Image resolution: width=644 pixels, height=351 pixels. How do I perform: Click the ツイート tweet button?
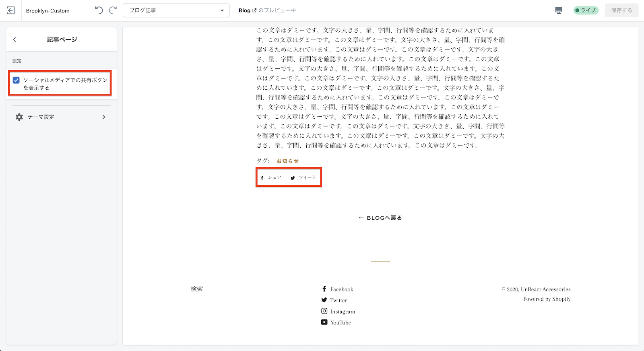tap(303, 178)
